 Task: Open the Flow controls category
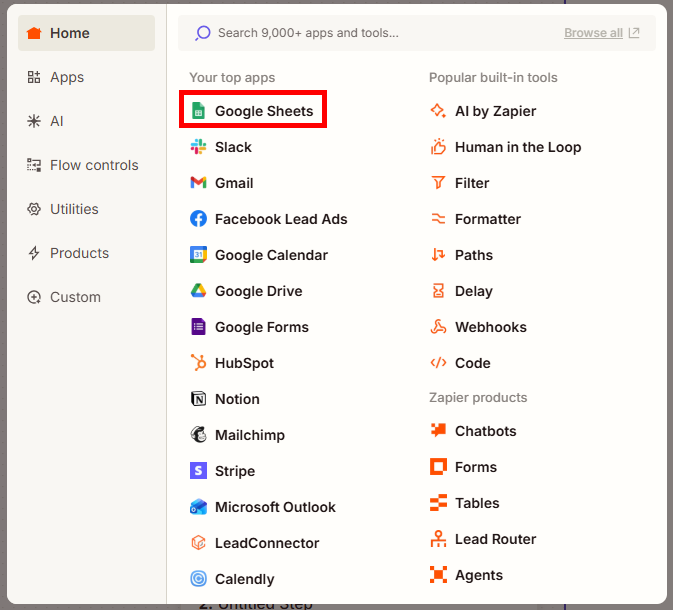point(86,165)
